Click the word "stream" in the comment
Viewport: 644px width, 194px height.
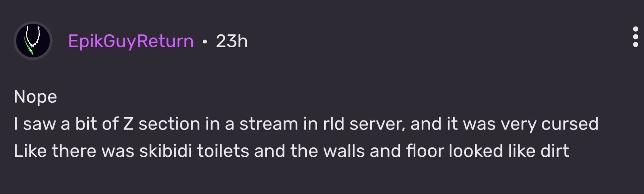[269, 124]
